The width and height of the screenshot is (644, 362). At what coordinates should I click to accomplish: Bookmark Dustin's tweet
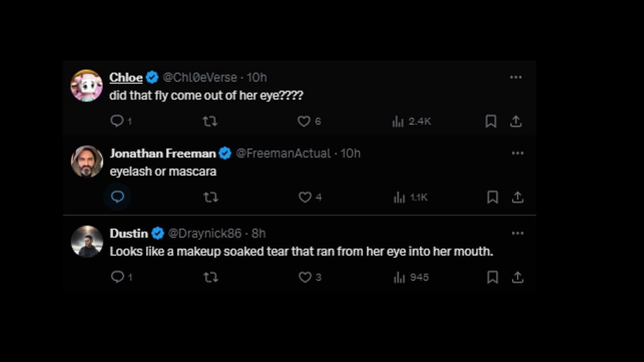pos(492,277)
